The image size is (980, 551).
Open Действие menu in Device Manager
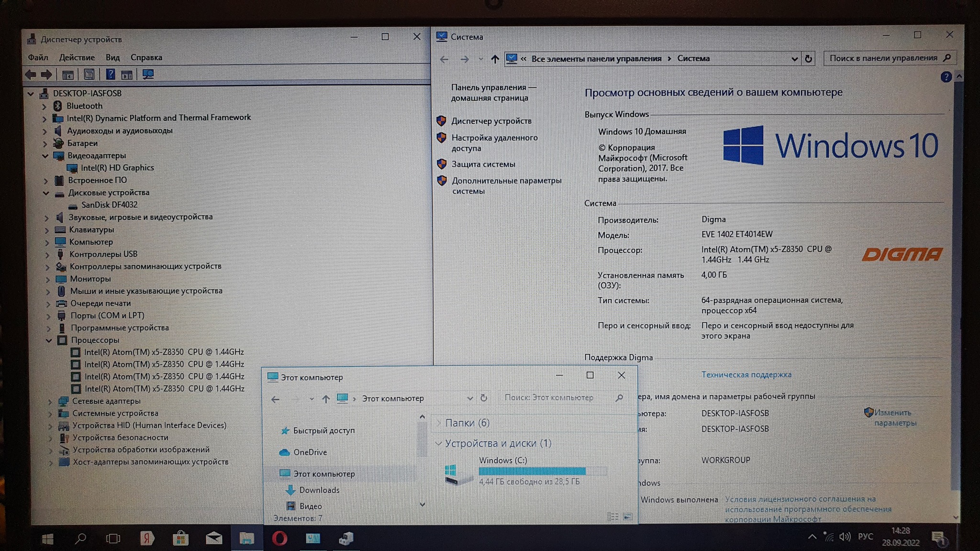click(77, 57)
